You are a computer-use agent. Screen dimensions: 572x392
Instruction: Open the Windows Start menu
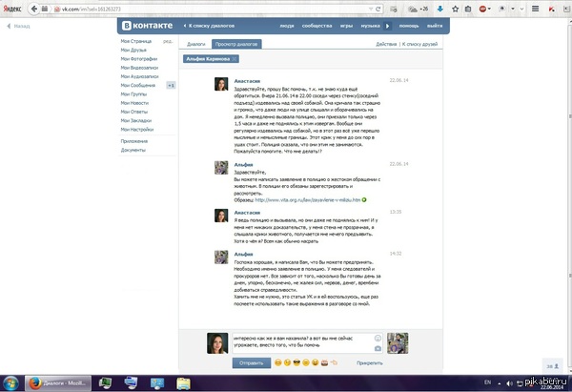click(x=10, y=383)
